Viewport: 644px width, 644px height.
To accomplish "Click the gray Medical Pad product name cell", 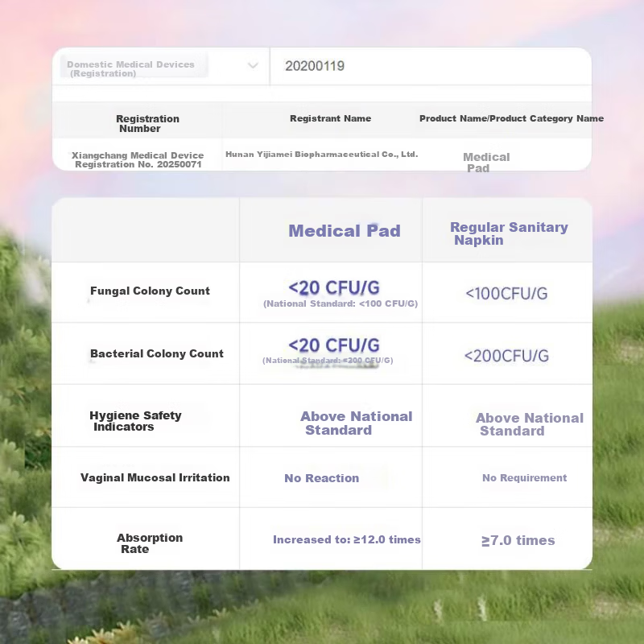I will pyautogui.click(x=486, y=163).
